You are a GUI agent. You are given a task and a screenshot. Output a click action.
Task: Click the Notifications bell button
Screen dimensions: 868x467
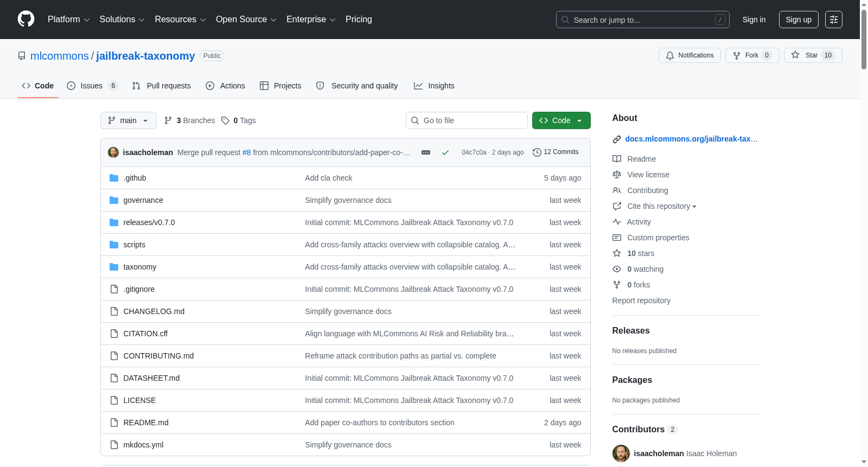[690, 55]
